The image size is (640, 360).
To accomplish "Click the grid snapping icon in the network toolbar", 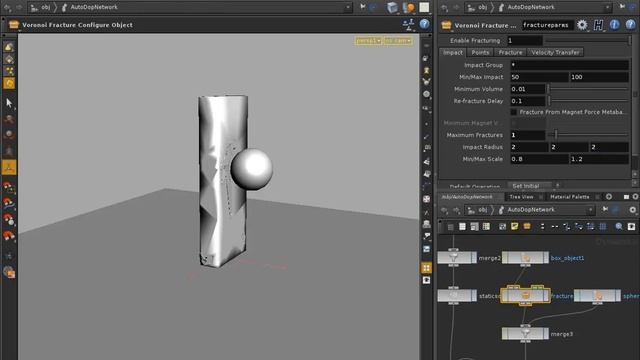I will [x=602, y=227].
